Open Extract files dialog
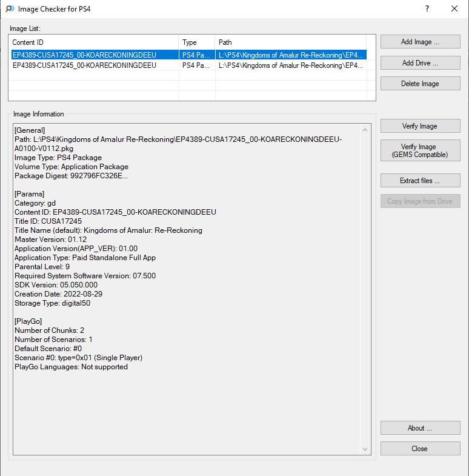The image size is (469, 476). (420, 181)
